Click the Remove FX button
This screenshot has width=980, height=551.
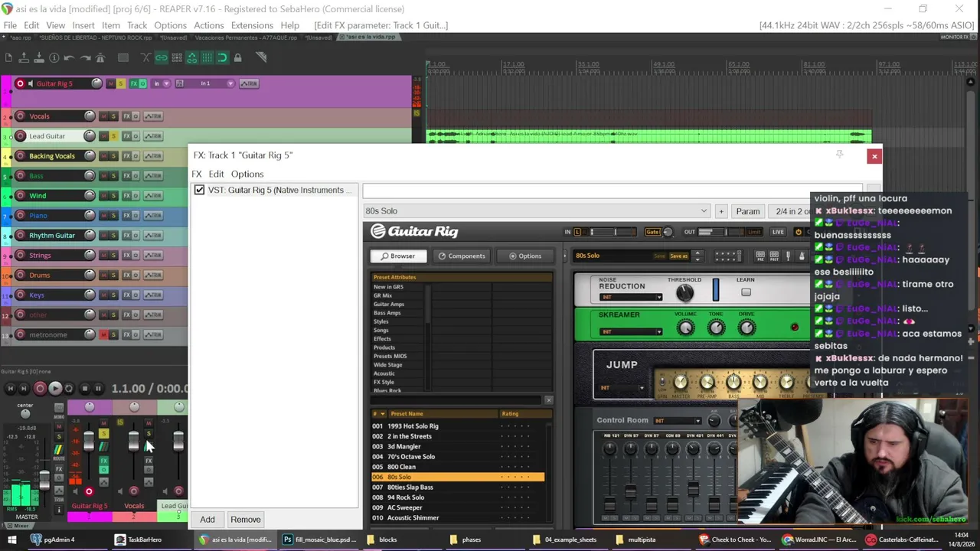click(246, 520)
